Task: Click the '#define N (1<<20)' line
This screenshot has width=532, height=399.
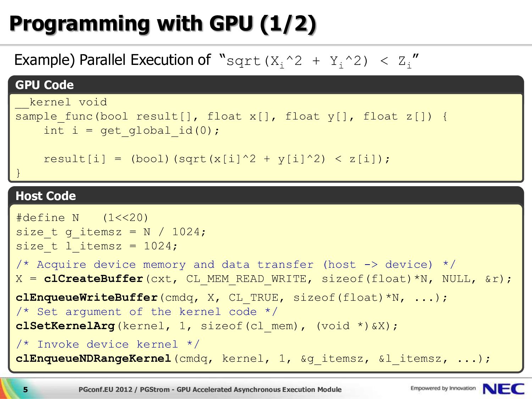Action: [82, 217]
